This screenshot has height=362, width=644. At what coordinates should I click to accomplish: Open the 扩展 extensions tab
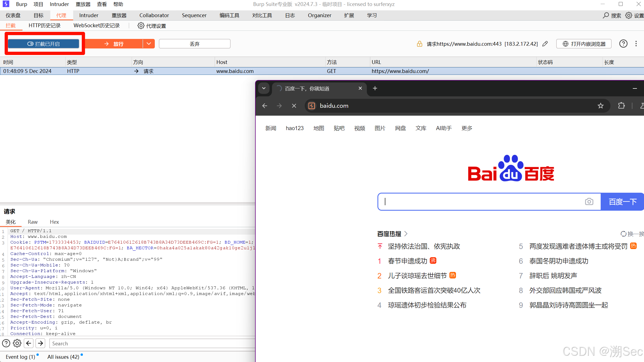pos(349,16)
